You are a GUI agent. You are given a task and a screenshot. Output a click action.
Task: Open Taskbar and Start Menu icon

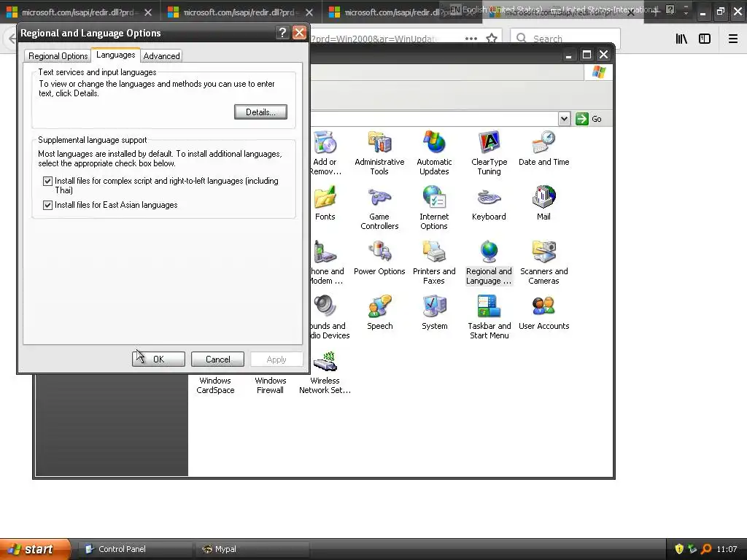(x=489, y=307)
